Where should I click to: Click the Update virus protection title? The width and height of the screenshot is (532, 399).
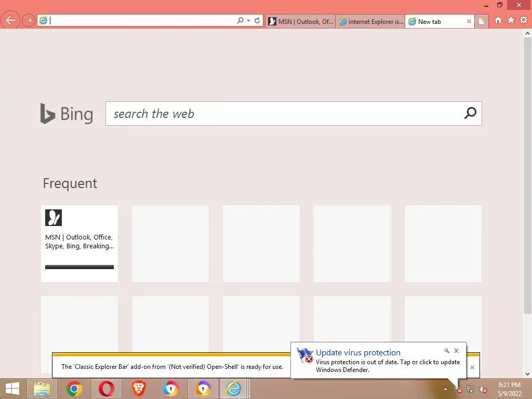point(358,353)
